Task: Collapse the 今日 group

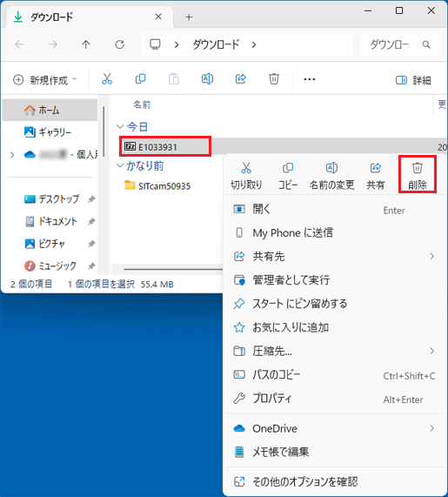Action: point(120,127)
